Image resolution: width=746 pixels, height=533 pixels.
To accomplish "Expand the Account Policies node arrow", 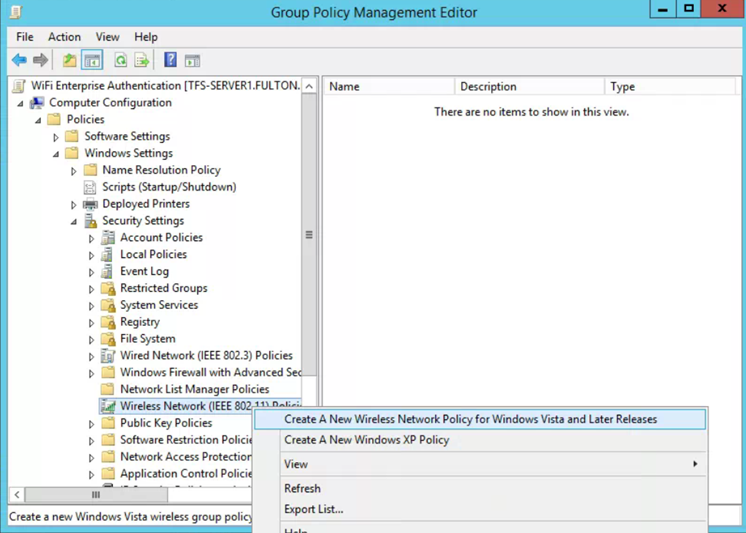I will 92,238.
